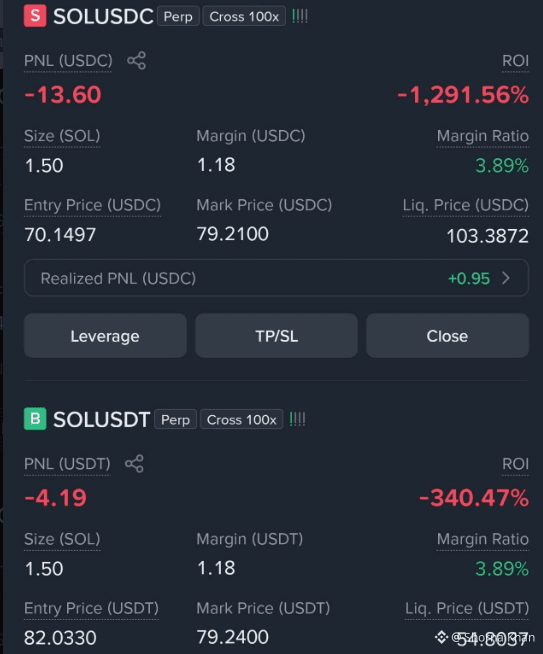Tap the Perp tag on SOLUSDC
Viewport: 543px width, 654px height.
click(178, 16)
